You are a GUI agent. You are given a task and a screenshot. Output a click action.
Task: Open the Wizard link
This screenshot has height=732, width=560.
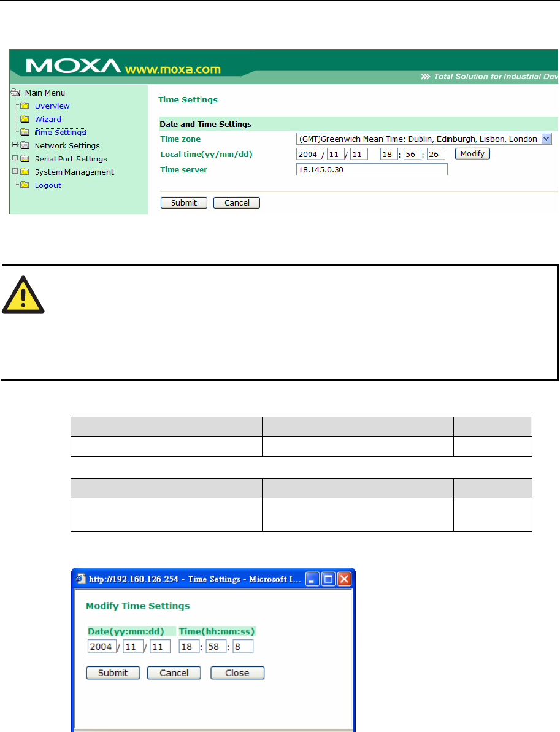48,119
